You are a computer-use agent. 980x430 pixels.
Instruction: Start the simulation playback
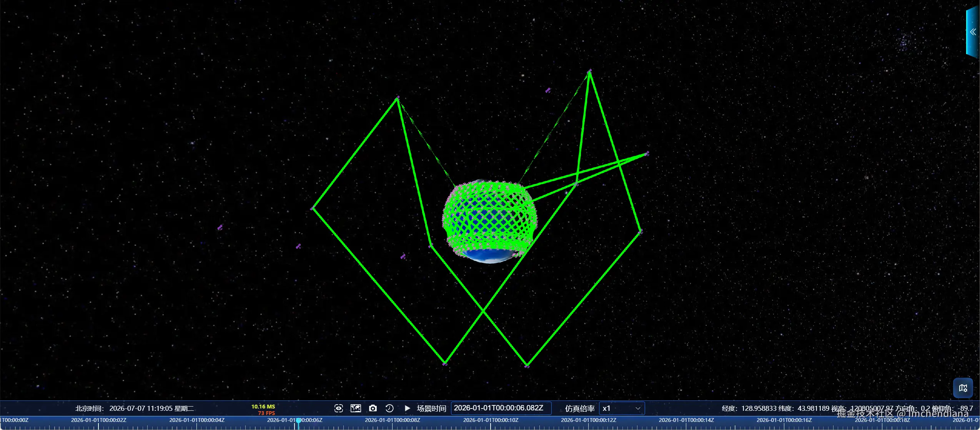coord(407,408)
